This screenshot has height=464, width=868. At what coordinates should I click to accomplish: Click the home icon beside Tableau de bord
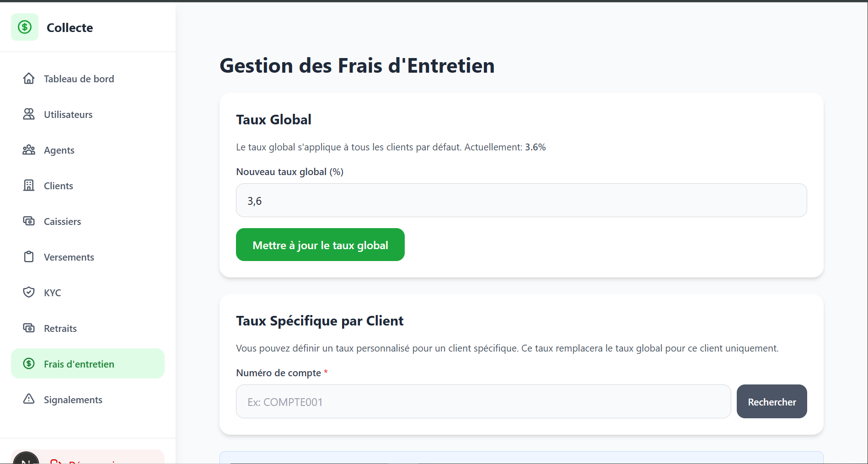point(29,78)
